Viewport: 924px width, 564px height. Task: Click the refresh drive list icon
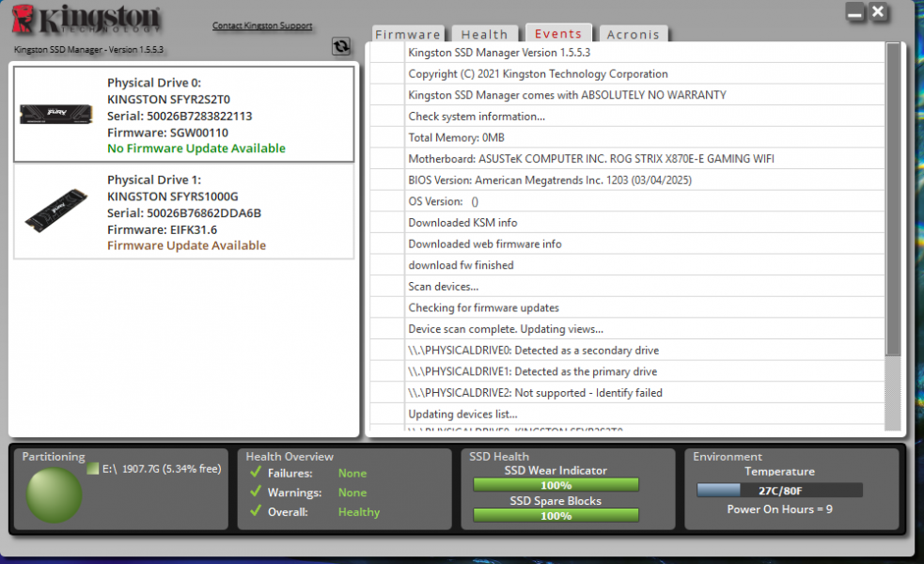341,47
